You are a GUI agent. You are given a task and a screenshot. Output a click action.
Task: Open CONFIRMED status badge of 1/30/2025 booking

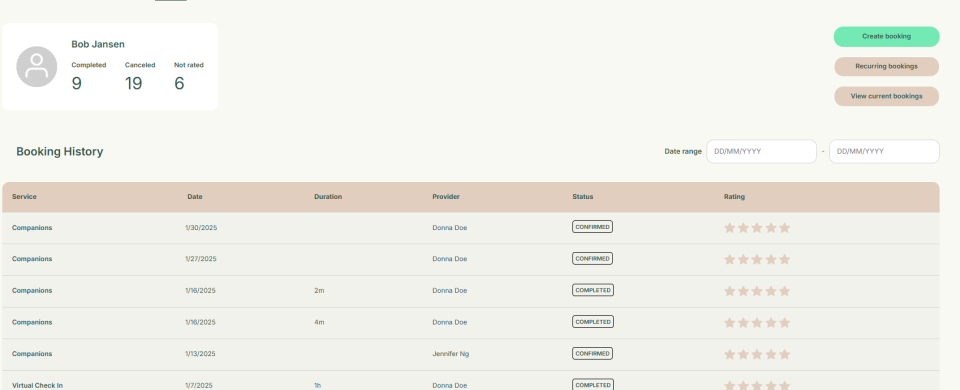tap(592, 227)
